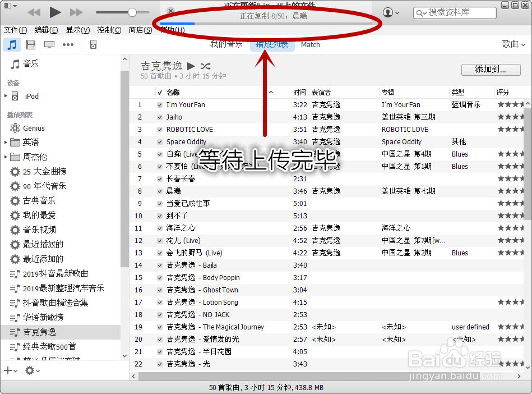This screenshot has width=532, height=394.
Task: Skip to previous track
Action: coord(34,12)
